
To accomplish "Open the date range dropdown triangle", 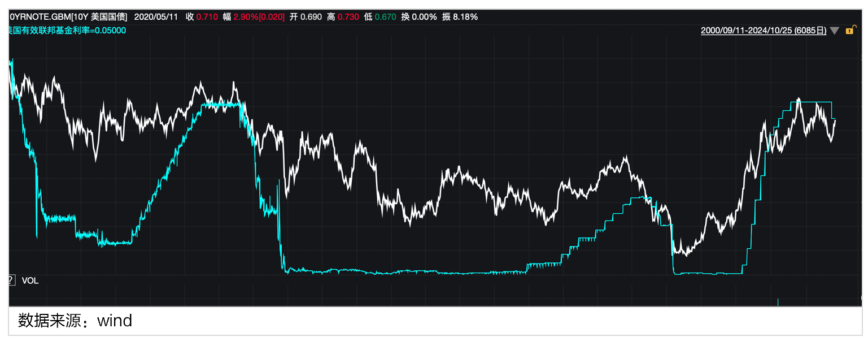I will (835, 31).
